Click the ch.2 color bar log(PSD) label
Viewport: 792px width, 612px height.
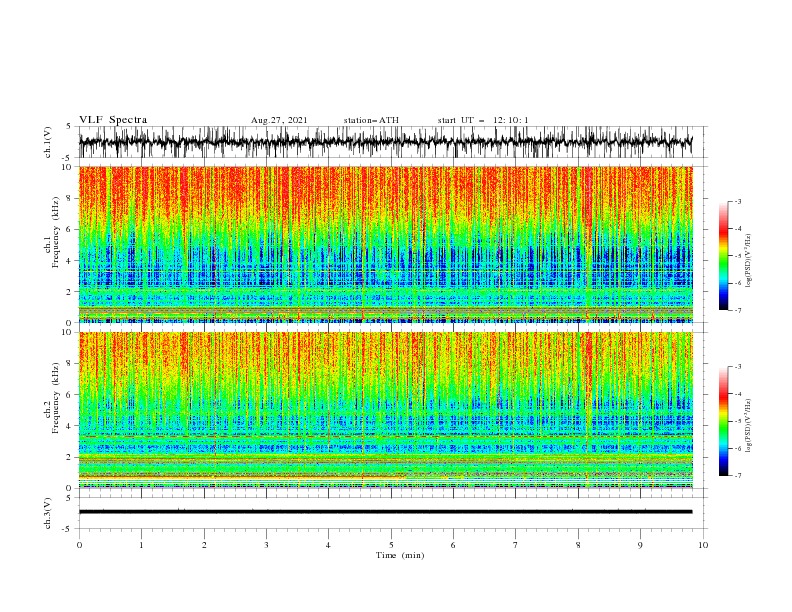[749, 426]
